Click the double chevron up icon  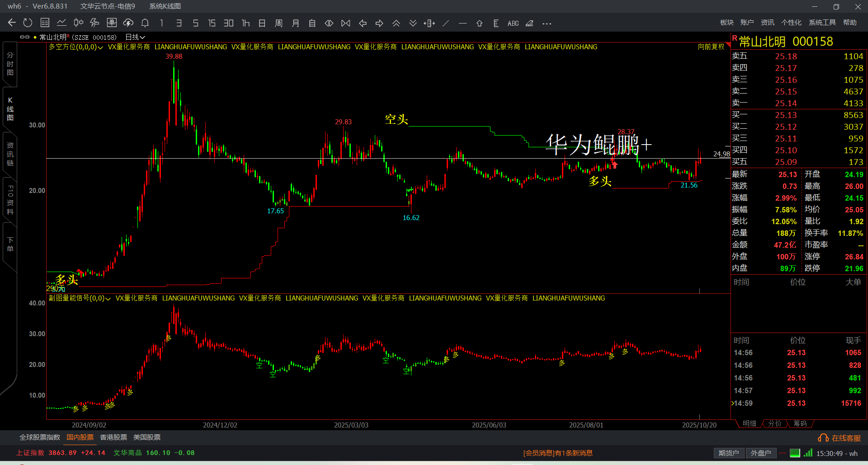(396, 23)
